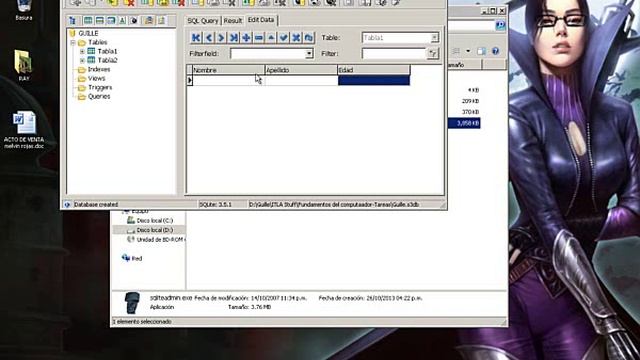Open the Views folder in tree
Screen dimensions: 640x360
click(97, 78)
